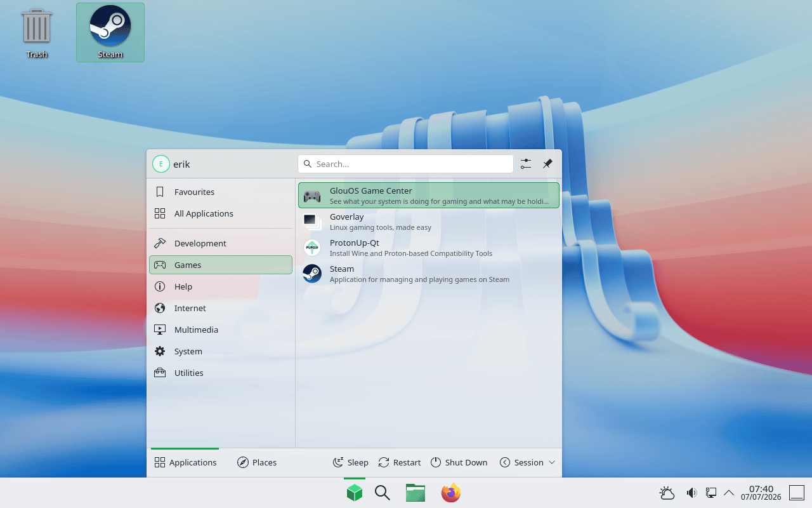Start ProtonUp-Qt compatibility tool installer
The width and height of the screenshot is (812, 508).
[x=429, y=248]
